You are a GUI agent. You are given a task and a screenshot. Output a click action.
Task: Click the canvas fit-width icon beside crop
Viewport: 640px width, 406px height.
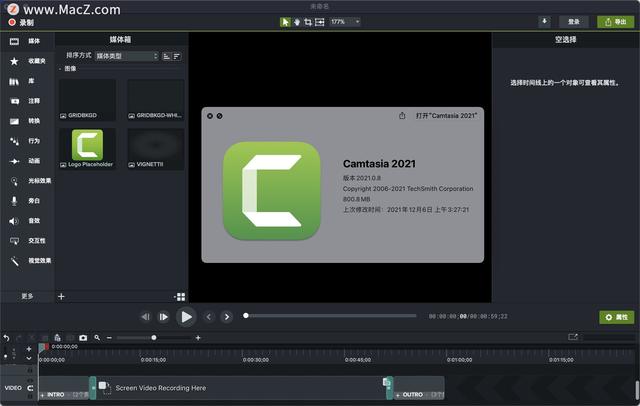(x=320, y=22)
